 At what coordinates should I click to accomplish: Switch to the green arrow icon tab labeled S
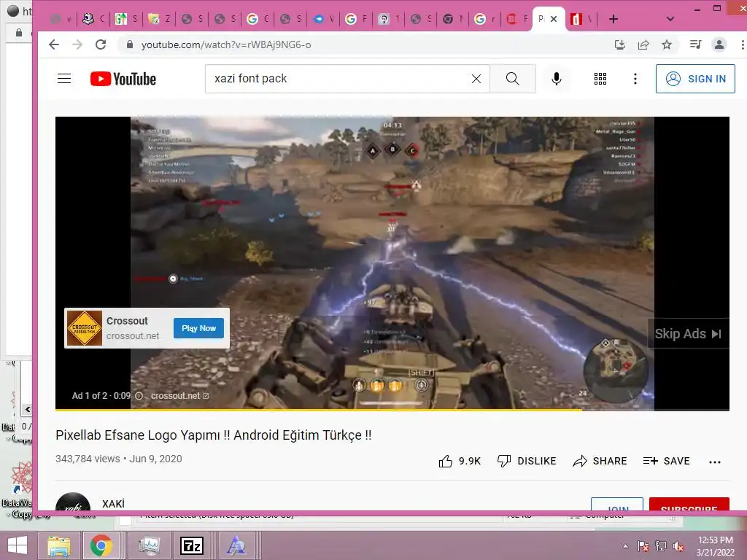click(x=126, y=19)
